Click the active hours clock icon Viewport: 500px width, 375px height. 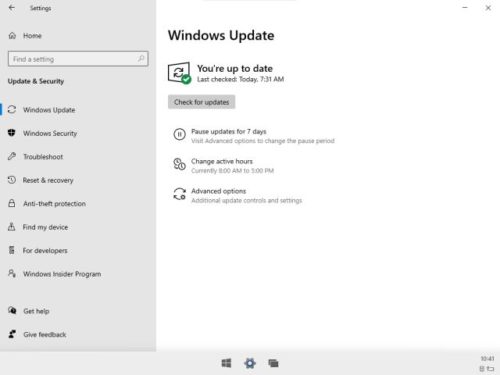(179, 164)
